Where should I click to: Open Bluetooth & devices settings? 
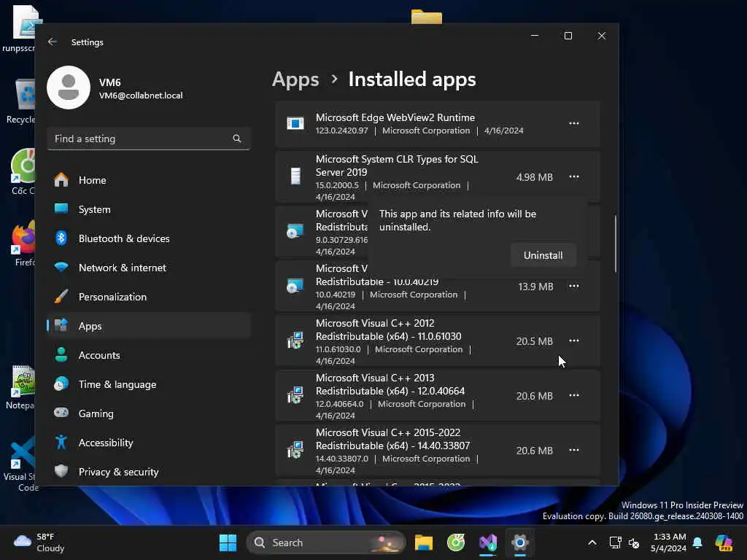[149, 238]
